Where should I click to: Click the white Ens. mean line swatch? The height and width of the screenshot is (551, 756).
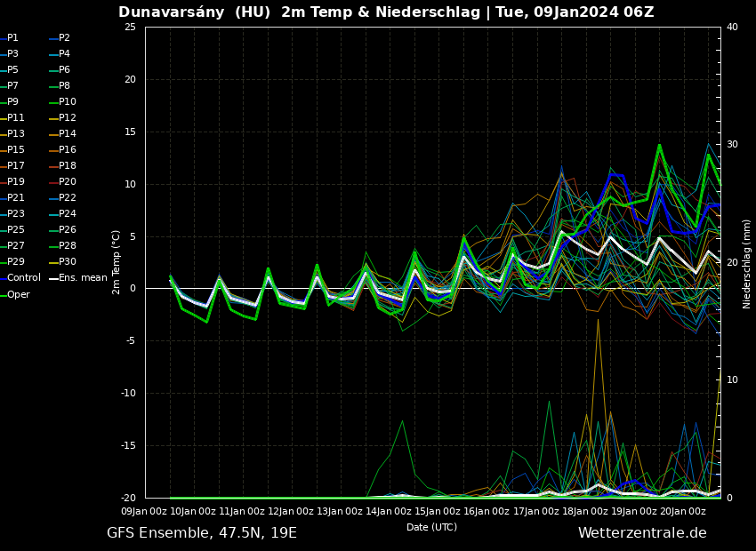[53, 279]
